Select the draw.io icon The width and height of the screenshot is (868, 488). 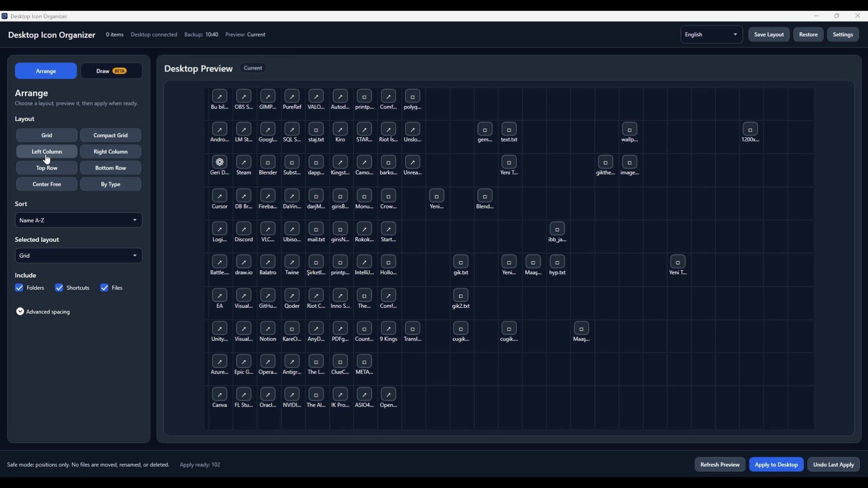(244, 262)
